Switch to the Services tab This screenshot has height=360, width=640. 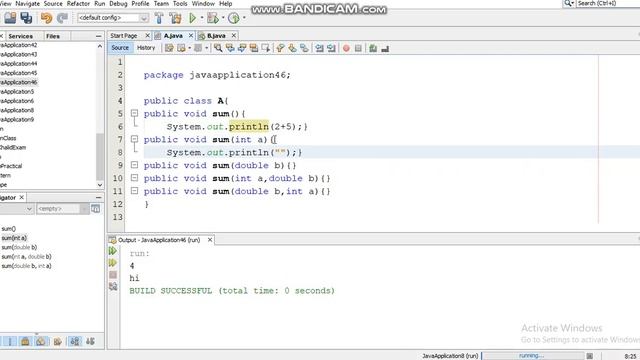click(20, 36)
